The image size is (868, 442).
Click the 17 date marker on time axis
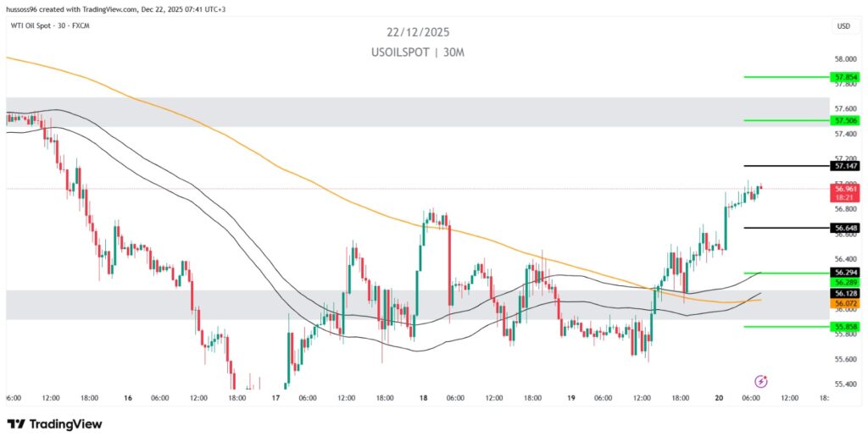(276, 396)
